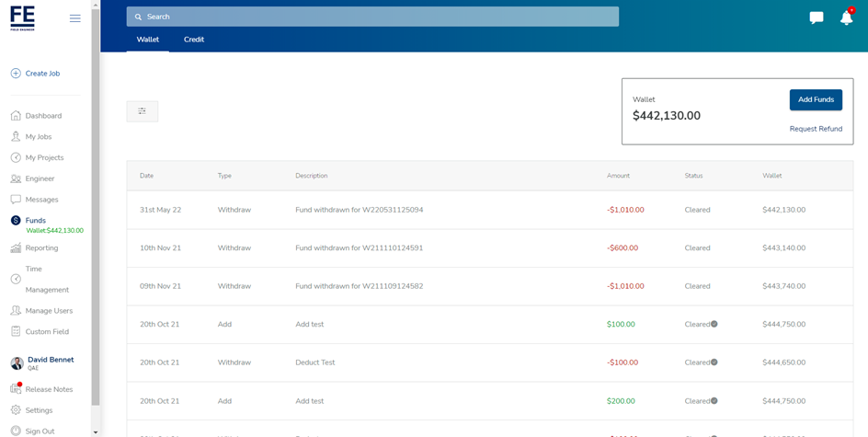Screen dimensions: 868x437
Task: Click the Add Funds button
Action: click(x=816, y=99)
